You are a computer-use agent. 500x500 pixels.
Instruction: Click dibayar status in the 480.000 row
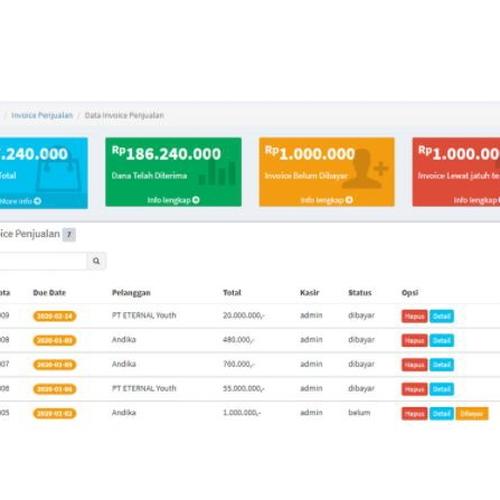tap(361, 340)
